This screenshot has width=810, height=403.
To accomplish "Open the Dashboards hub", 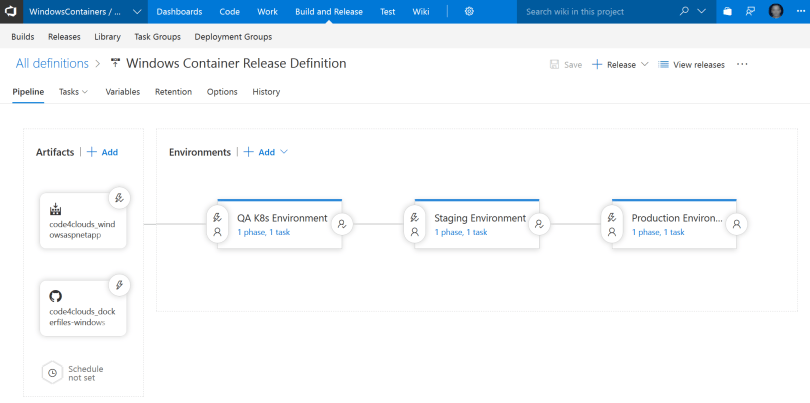I will pos(179,11).
